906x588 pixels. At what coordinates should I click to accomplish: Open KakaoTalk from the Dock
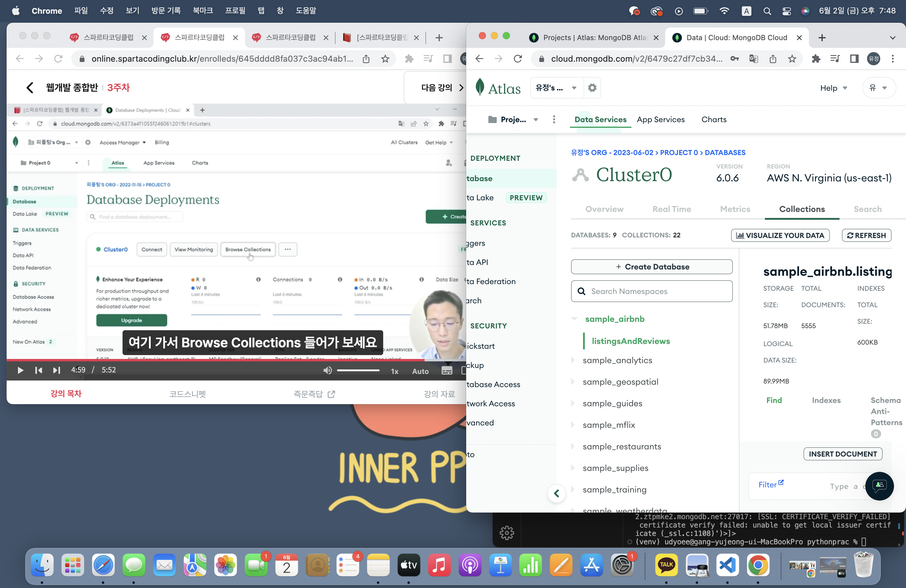[x=666, y=565]
